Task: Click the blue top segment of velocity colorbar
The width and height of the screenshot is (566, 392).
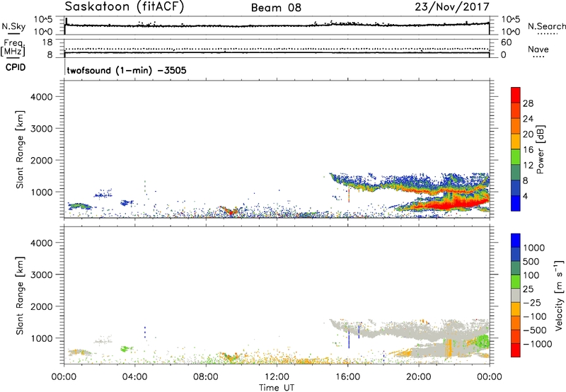Action: tap(516, 241)
